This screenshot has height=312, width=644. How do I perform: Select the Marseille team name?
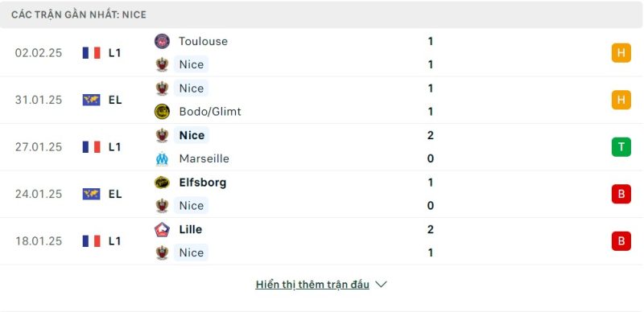(204, 159)
